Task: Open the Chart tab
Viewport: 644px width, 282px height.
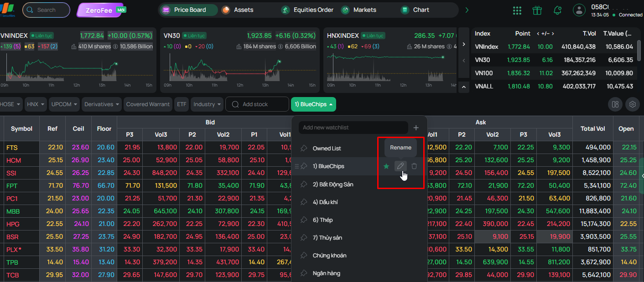Action: coord(415,10)
